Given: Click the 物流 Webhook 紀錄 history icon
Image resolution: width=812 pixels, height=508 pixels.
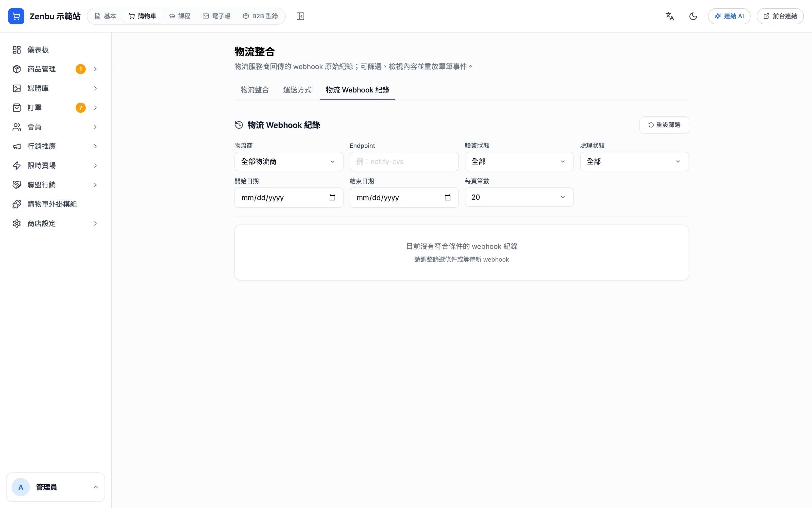Looking at the screenshot, I should click(x=239, y=125).
